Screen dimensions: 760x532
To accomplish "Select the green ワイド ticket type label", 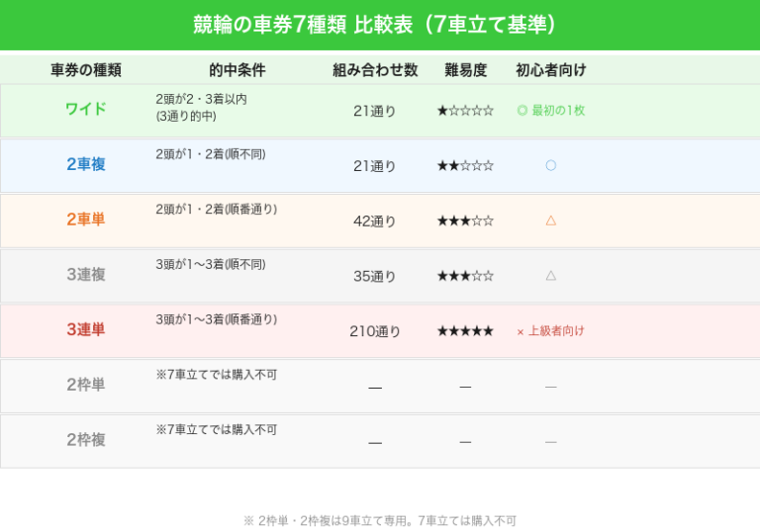I will point(86,110).
